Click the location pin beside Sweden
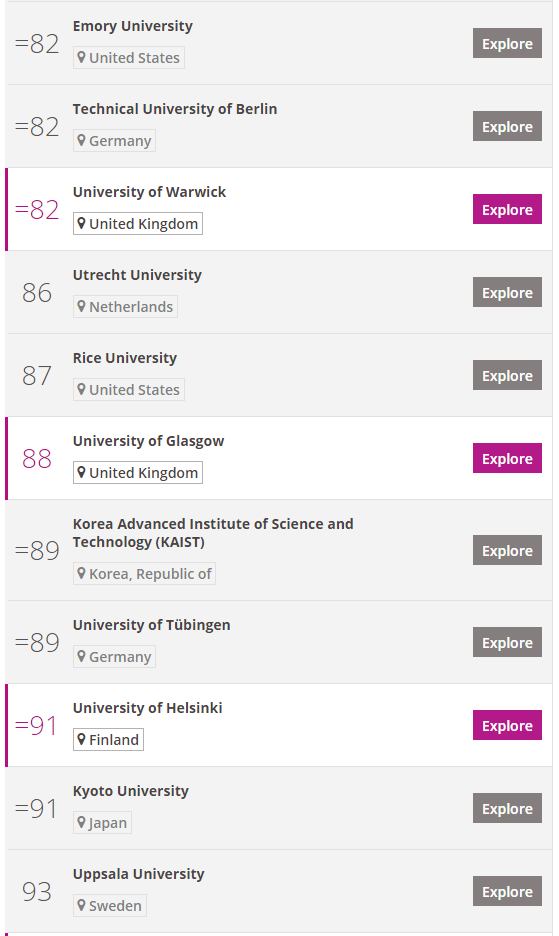The width and height of the screenshot is (559, 936). click(x=81, y=906)
